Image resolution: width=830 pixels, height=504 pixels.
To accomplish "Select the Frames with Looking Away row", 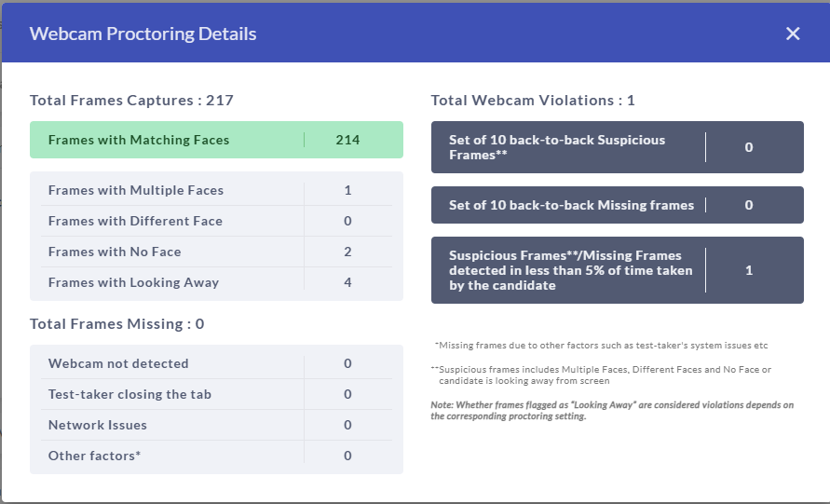I will (x=216, y=282).
